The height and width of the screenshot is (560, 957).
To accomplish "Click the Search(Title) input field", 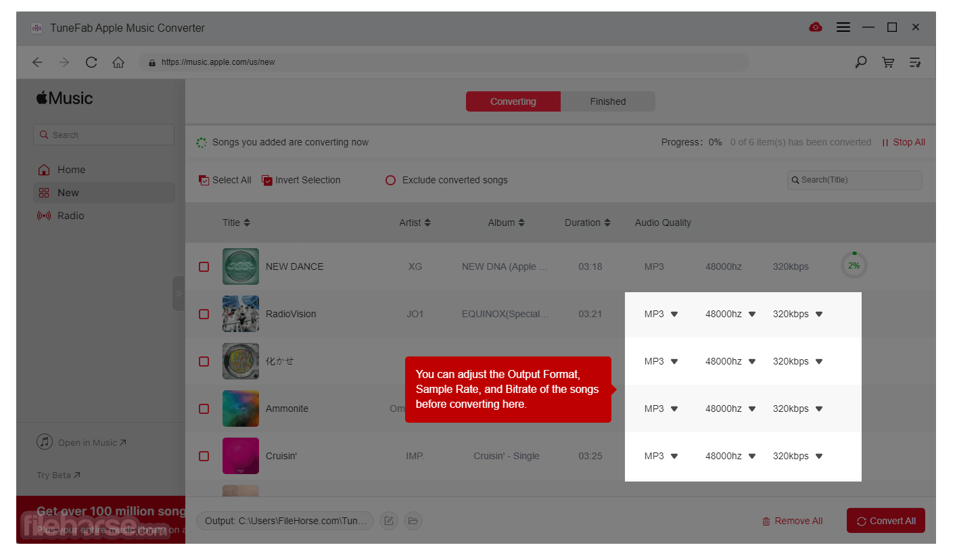I will click(855, 180).
